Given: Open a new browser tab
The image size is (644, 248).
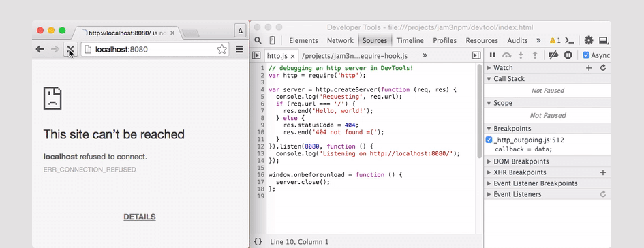Looking at the screenshot, I should click(x=190, y=33).
